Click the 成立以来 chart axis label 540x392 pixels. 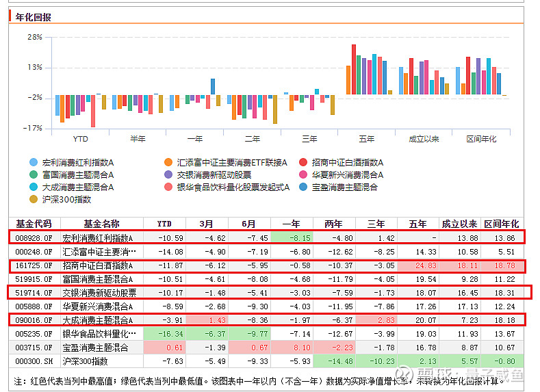pyautogui.click(x=424, y=139)
